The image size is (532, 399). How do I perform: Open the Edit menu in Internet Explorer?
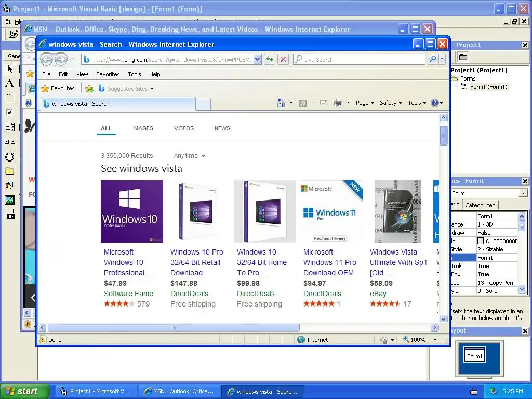tap(63, 74)
